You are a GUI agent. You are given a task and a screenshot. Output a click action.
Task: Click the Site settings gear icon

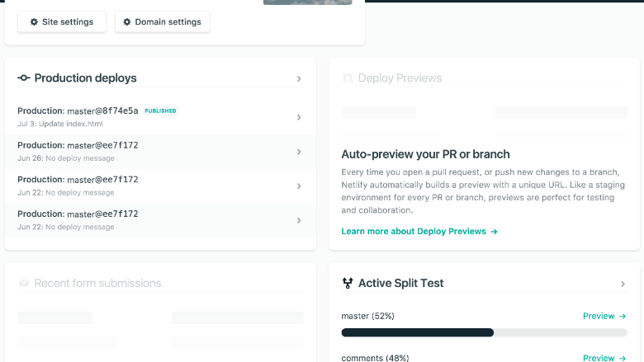coord(33,22)
